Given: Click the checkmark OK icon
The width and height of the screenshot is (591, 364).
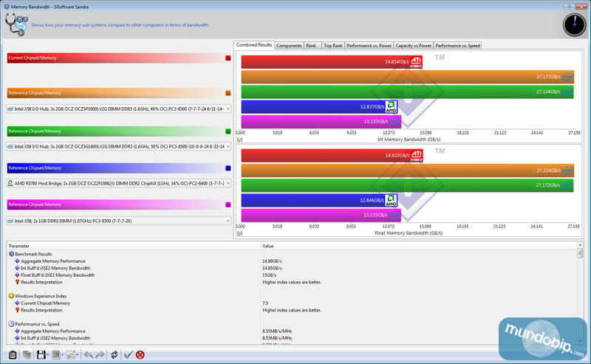Looking at the screenshot, I should coord(128,354).
